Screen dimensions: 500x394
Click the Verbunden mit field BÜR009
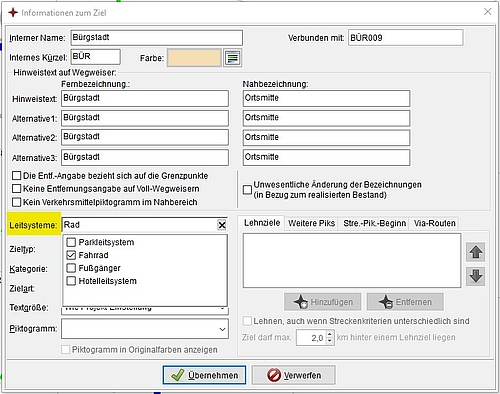click(x=406, y=38)
